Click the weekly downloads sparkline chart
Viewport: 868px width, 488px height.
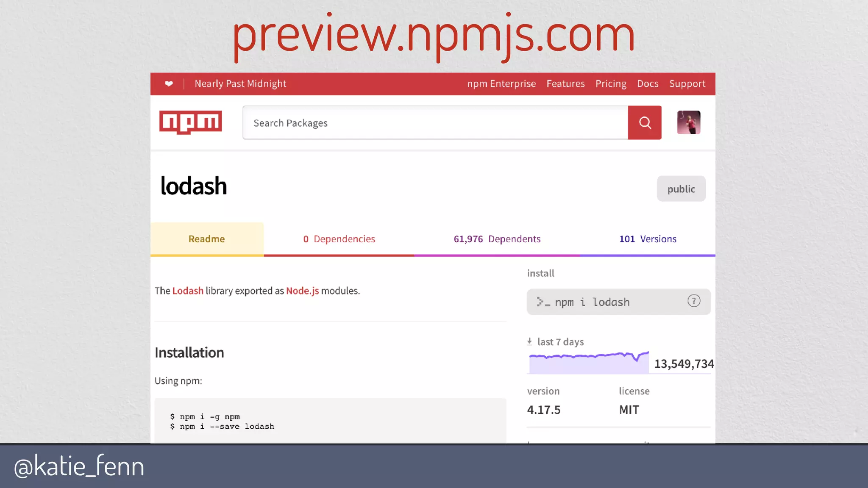coord(589,362)
